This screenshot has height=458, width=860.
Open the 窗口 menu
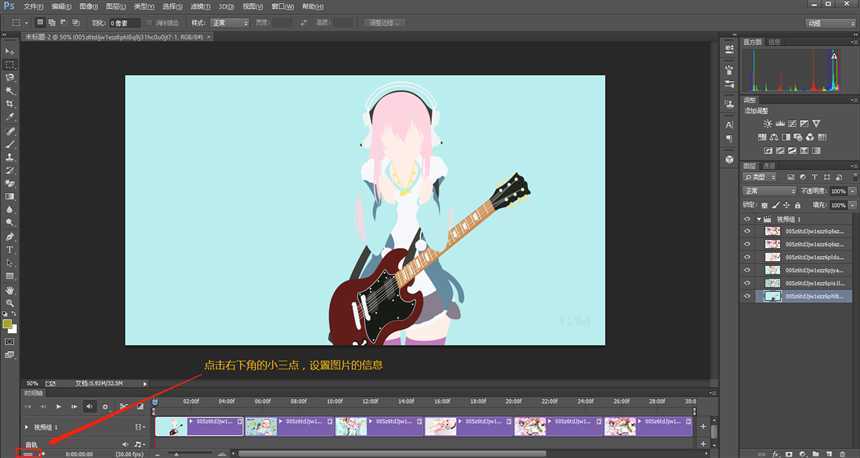[x=282, y=7]
